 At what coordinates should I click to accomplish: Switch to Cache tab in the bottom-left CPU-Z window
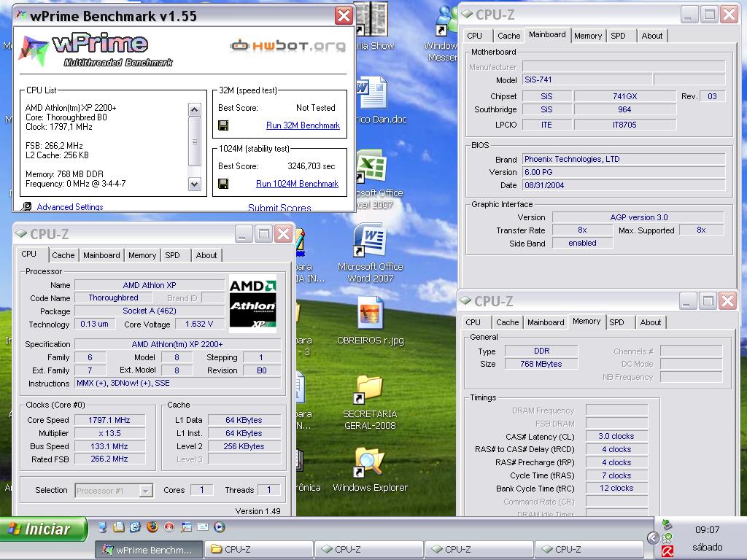[x=63, y=255]
